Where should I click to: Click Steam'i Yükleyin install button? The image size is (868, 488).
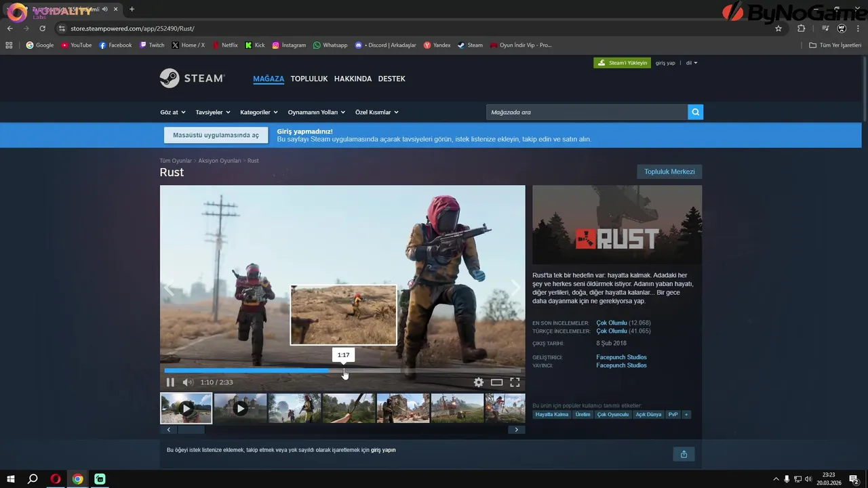click(622, 63)
